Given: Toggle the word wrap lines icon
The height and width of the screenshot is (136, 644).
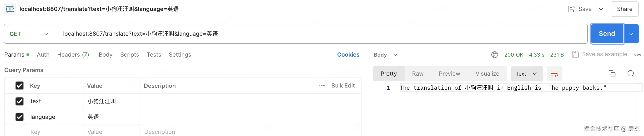Looking at the screenshot, I should tap(554, 74).
